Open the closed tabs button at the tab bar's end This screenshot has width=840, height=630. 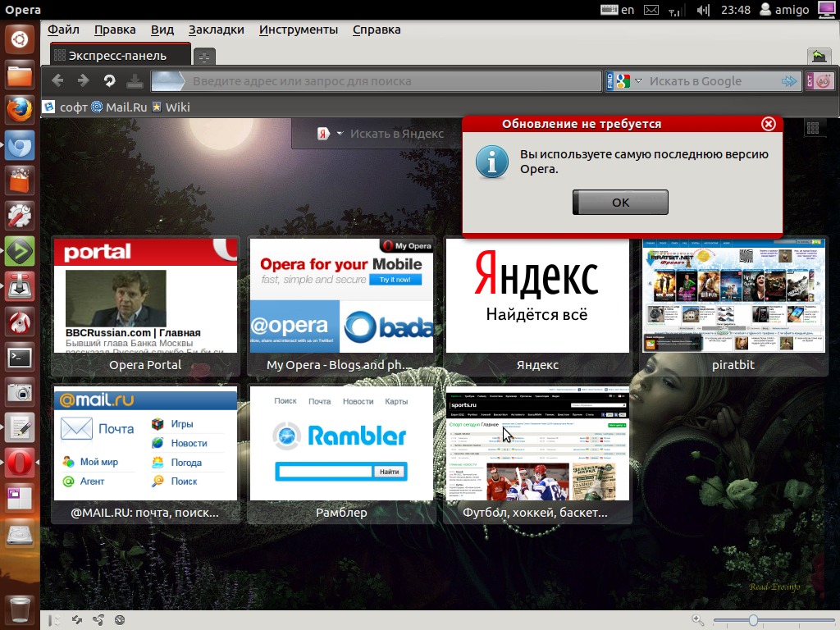[818, 55]
